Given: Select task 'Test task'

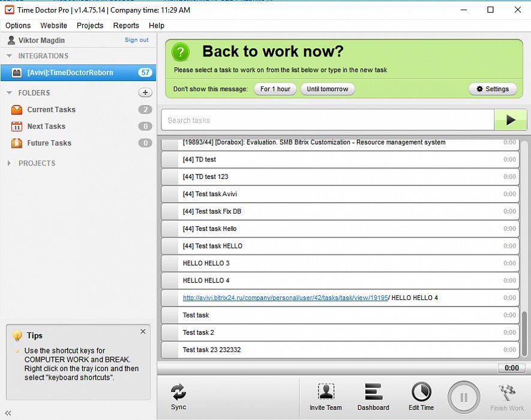Looking at the screenshot, I should [x=340, y=315].
